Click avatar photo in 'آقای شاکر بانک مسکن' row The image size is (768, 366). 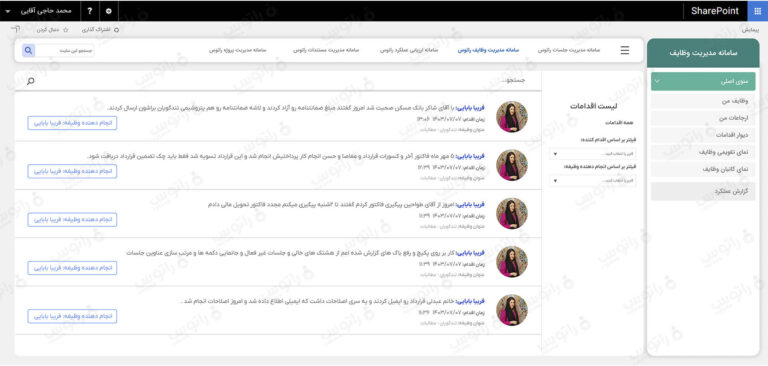(512, 117)
